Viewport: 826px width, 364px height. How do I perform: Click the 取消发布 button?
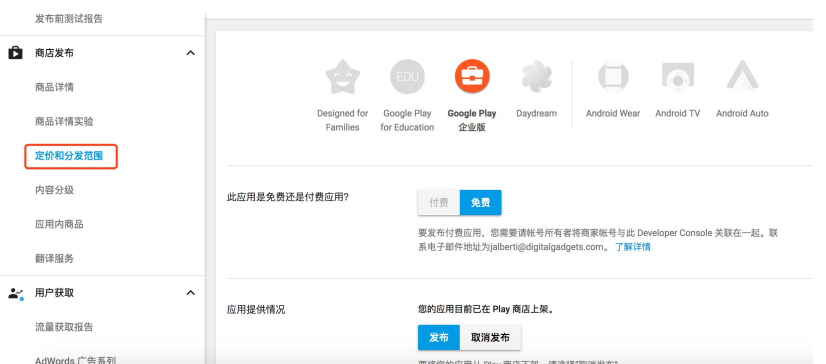pyautogui.click(x=490, y=338)
